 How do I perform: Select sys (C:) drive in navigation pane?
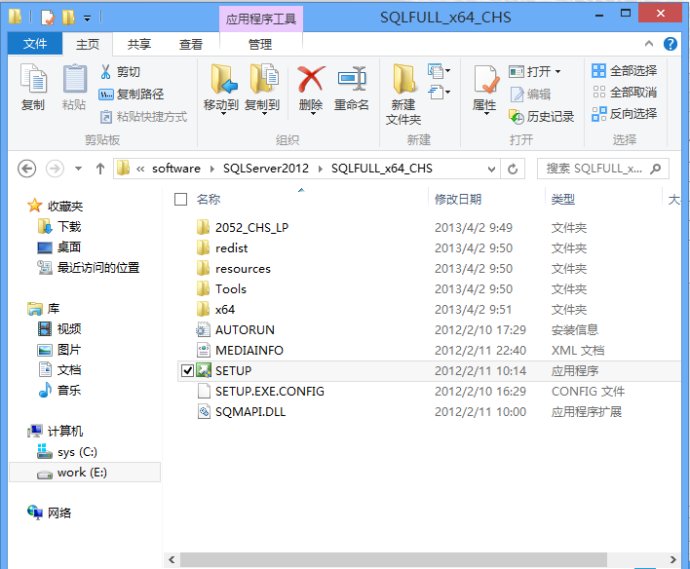coord(76,452)
